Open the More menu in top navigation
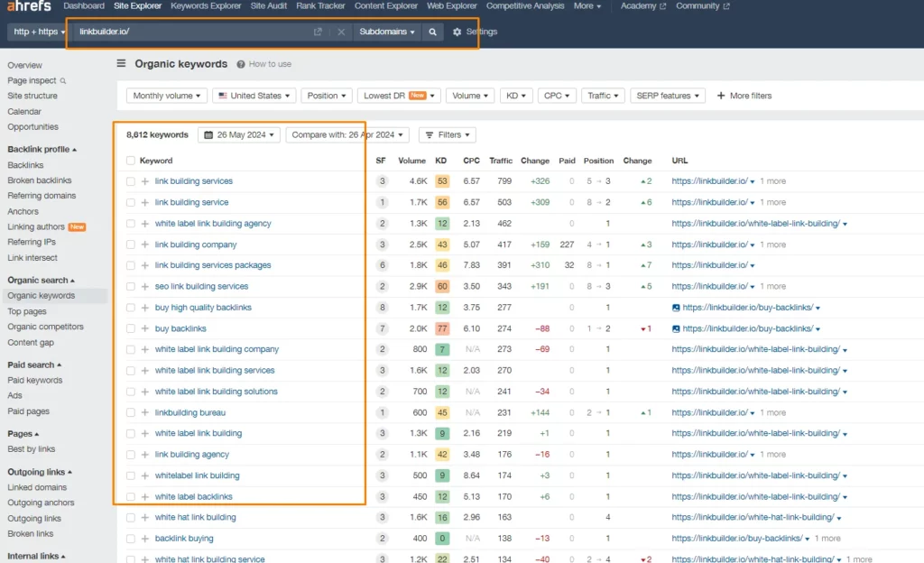Screen dimensions: 924x563 click(x=587, y=6)
